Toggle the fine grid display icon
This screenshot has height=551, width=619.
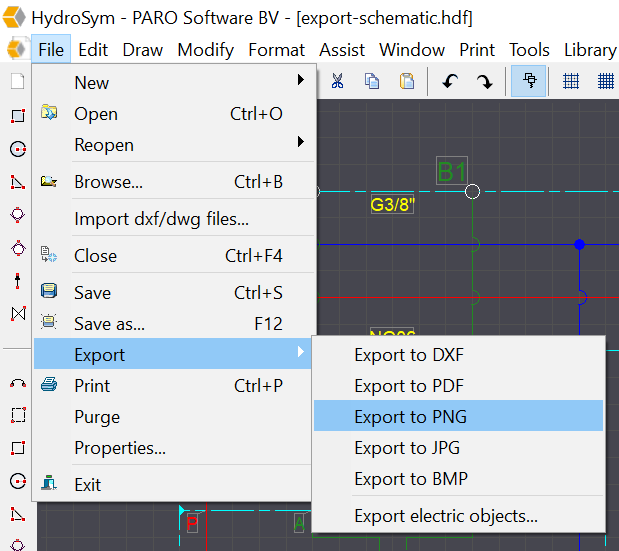605,81
